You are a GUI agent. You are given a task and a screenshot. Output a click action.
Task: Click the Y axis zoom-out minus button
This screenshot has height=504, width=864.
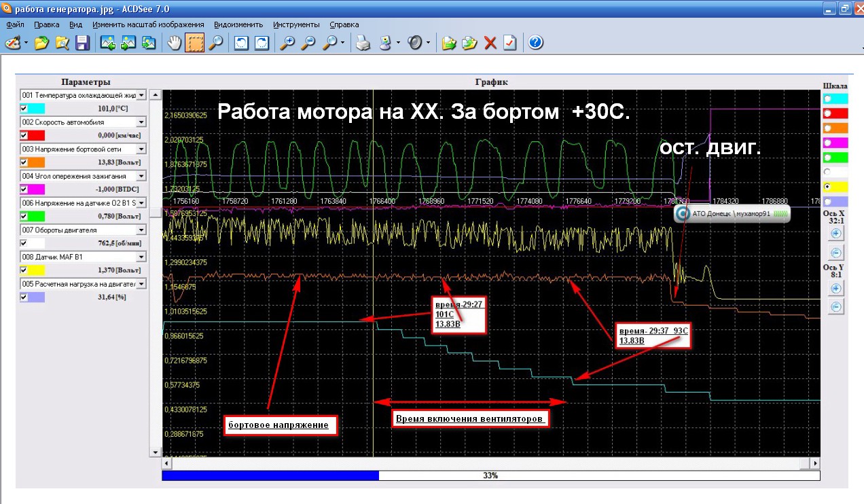[836, 307]
